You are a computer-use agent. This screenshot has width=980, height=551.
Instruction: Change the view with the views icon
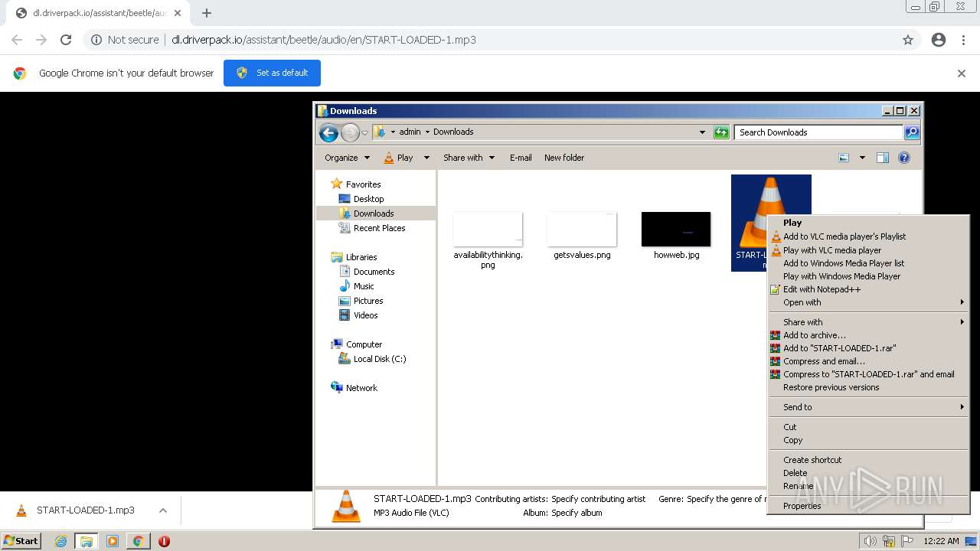coord(844,158)
